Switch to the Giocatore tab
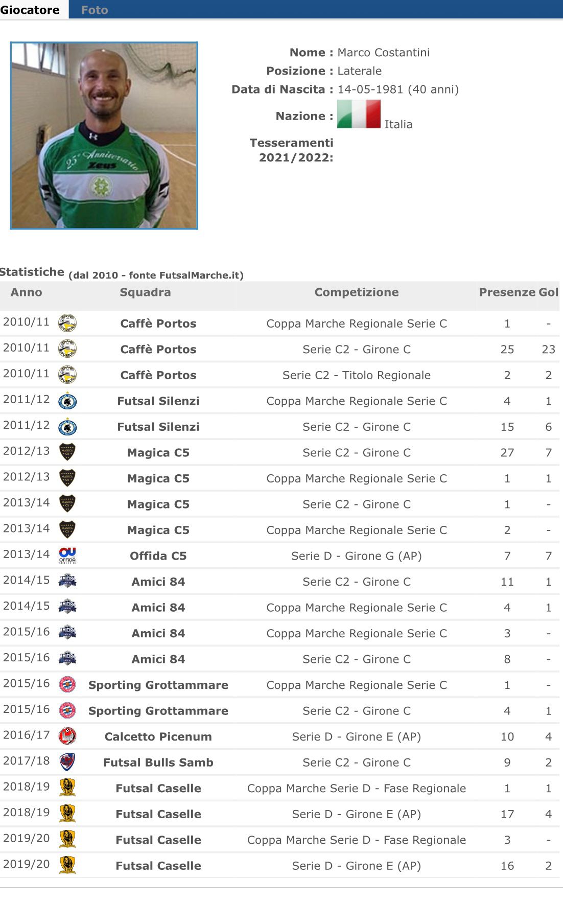 tap(30, 10)
